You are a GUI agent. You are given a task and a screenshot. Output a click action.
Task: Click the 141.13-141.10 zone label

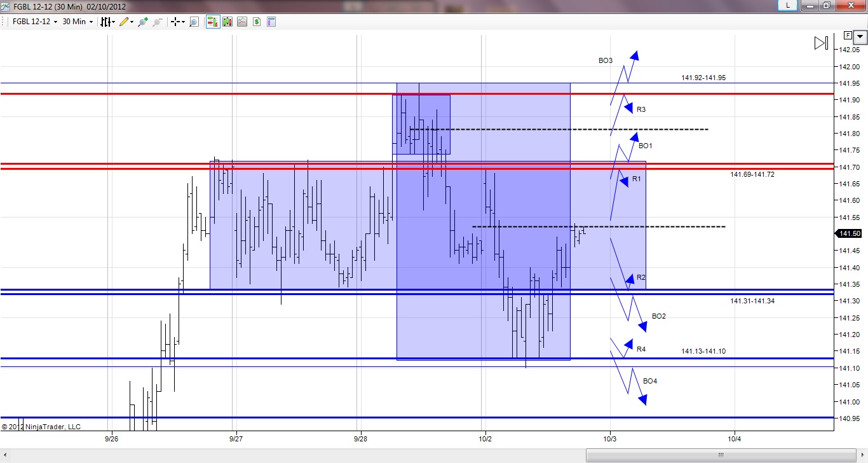click(x=703, y=352)
